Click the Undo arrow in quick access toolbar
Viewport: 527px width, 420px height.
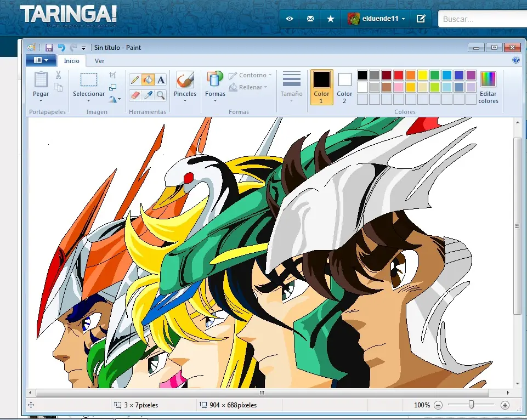61,48
